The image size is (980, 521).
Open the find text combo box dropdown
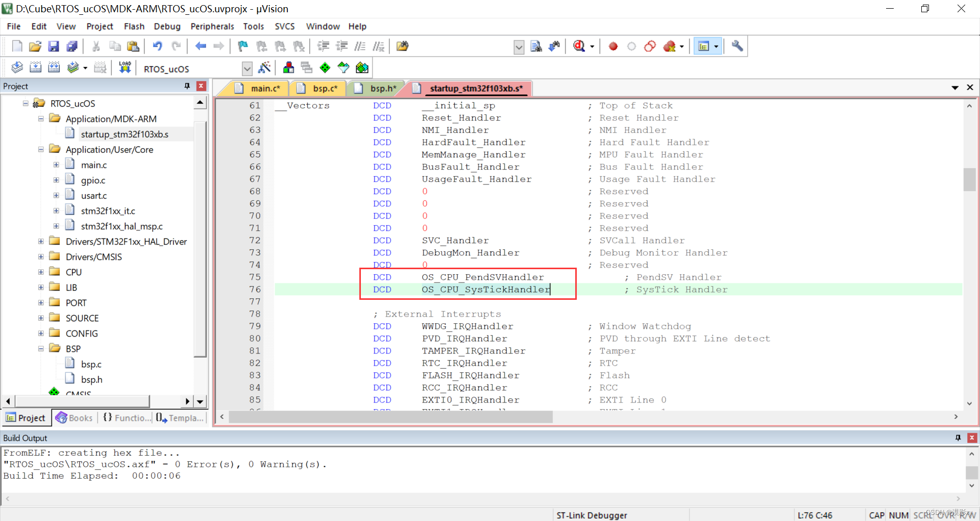click(x=519, y=47)
